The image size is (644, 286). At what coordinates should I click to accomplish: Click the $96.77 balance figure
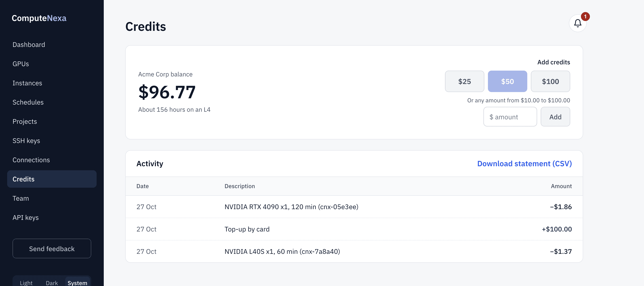(x=167, y=92)
